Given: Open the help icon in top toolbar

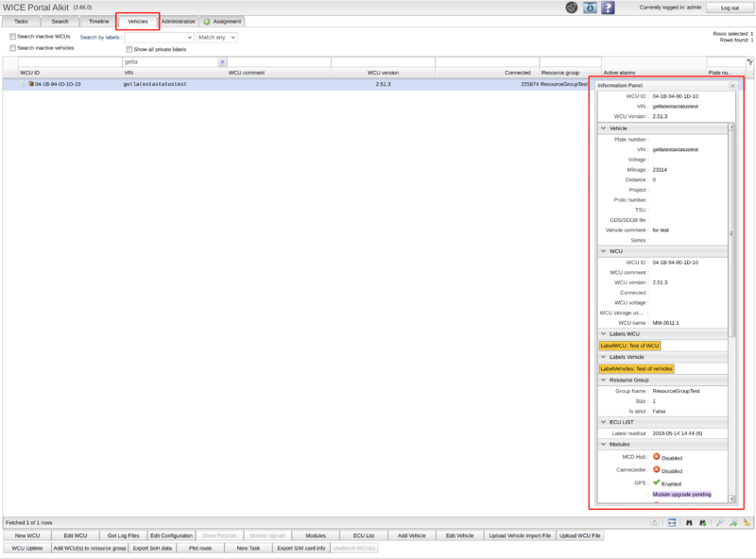Looking at the screenshot, I should [x=608, y=8].
